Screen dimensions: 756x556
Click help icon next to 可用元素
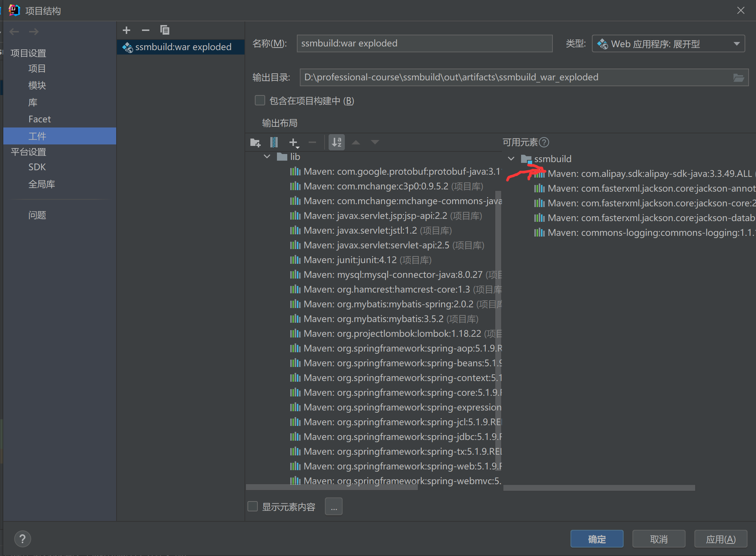pos(544,142)
